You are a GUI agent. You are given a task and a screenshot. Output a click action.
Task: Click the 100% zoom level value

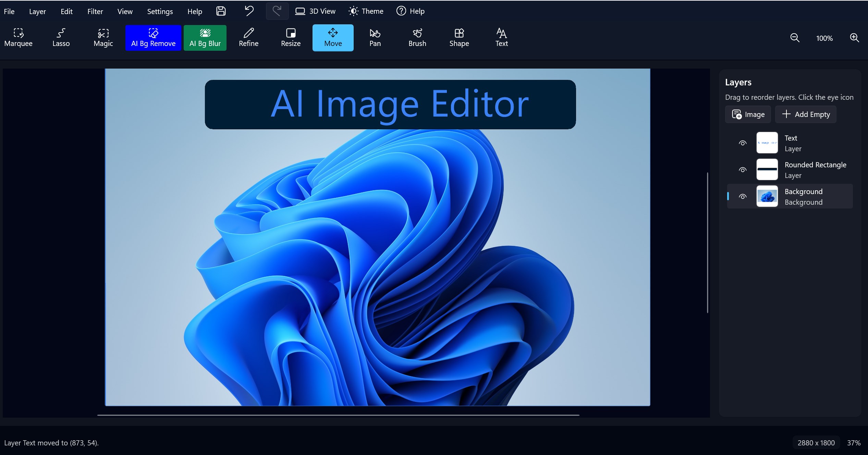pos(824,38)
